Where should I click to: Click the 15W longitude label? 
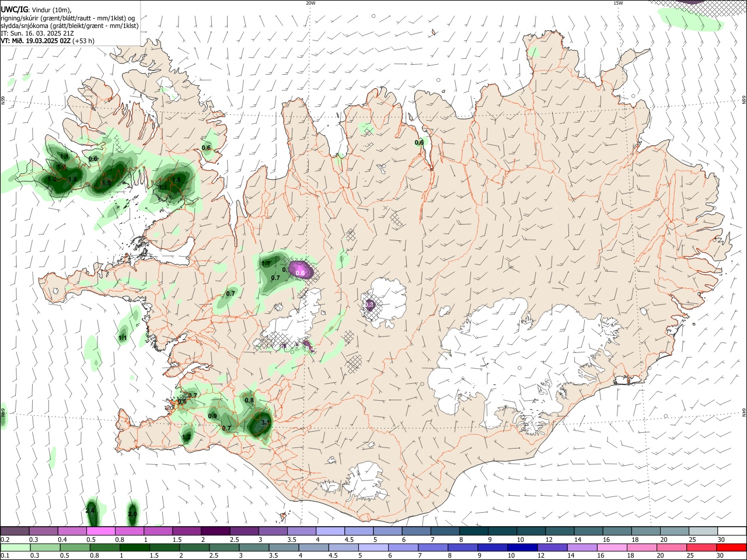pyautogui.click(x=618, y=3)
